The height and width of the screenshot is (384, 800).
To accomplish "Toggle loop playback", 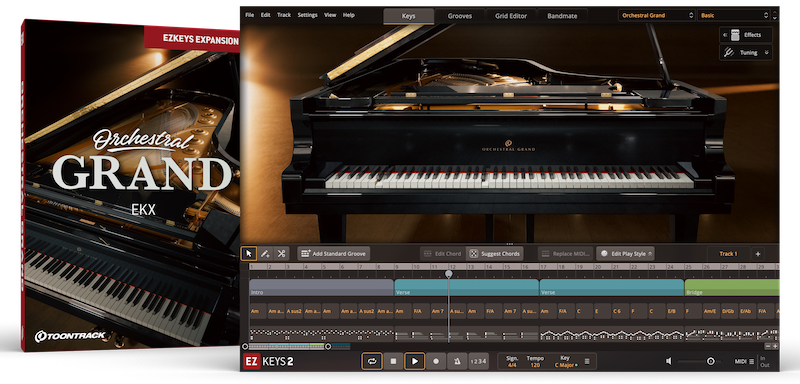I will tap(372, 361).
